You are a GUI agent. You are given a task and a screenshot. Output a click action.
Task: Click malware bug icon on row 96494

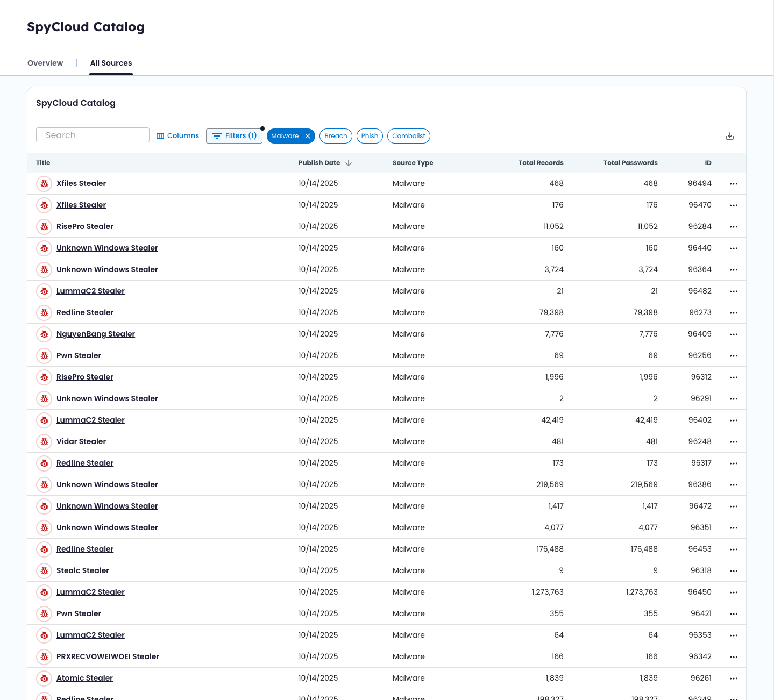[44, 184]
